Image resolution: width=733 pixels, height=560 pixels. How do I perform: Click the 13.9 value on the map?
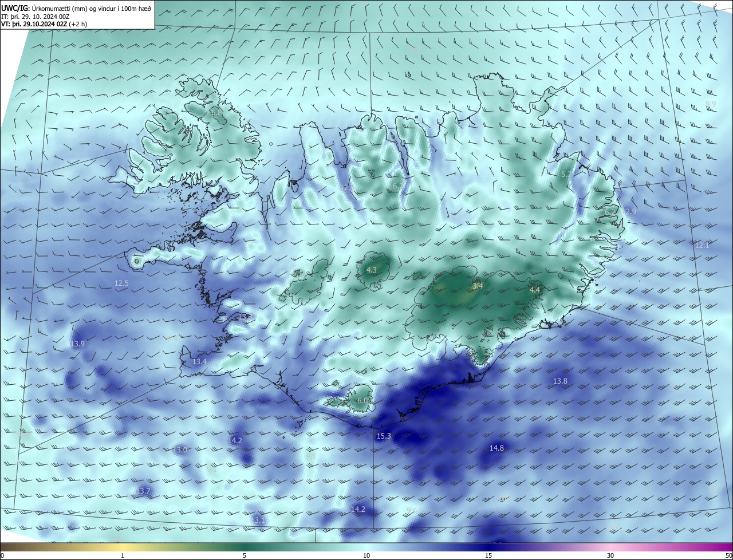pos(77,344)
